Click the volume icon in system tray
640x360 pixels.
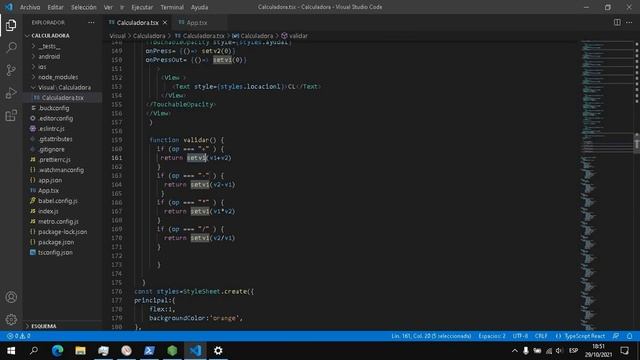[559, 351]
